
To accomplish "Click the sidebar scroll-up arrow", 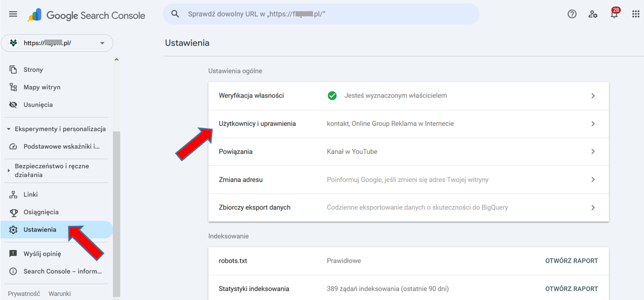I will tap(117, 59).
